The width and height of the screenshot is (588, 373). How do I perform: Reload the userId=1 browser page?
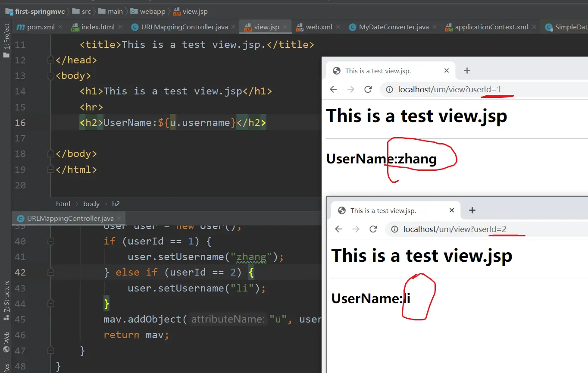point(368,89)
